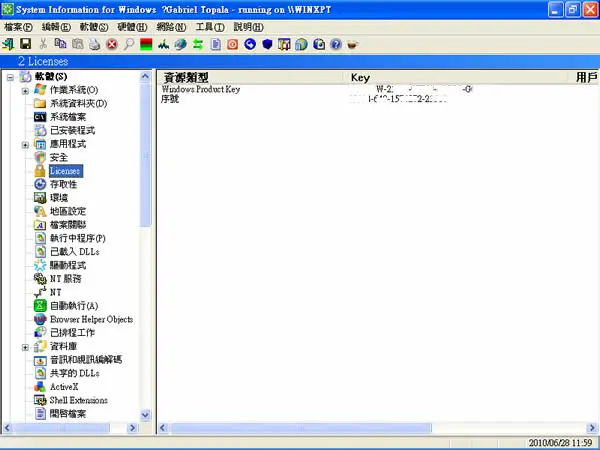Select 檔案關聯 in the tree

click(x=68, y=225)
